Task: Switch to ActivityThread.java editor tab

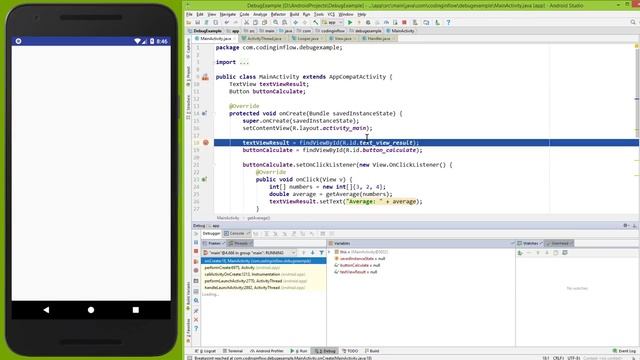Action: coord(264,38)
